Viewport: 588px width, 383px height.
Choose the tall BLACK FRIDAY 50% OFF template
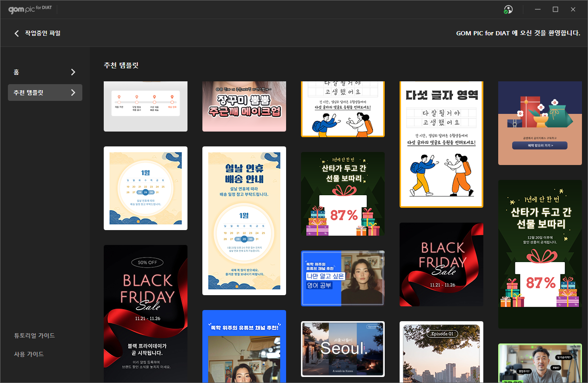coord(146,314)
